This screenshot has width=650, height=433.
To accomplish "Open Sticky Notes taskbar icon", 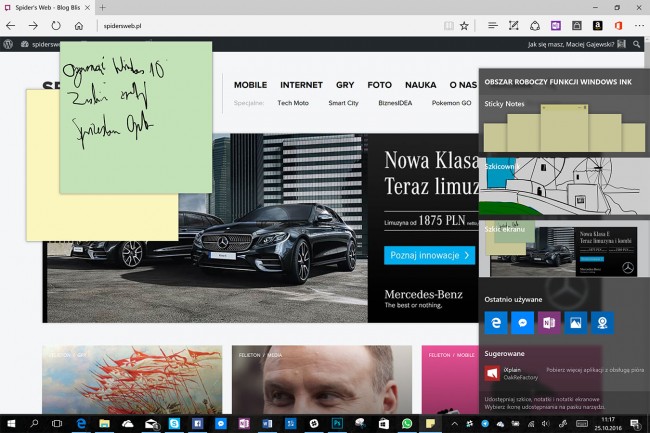I will [x=430, y=423].
